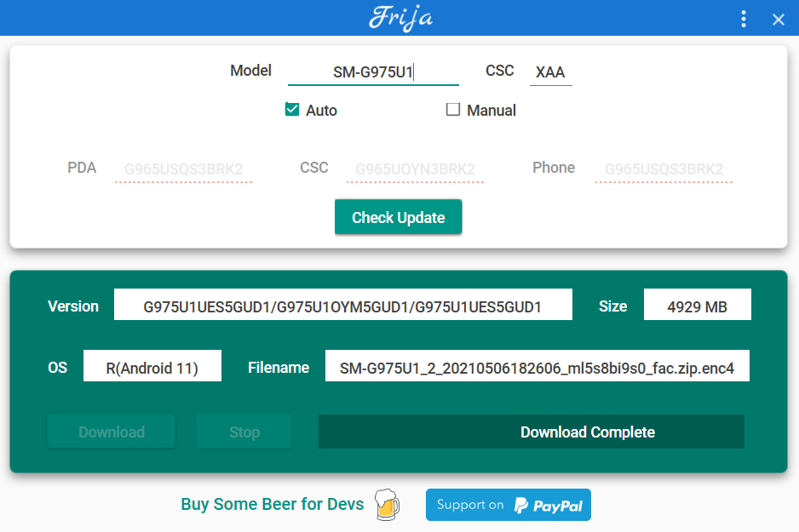Click the Frija title logo
The height and width of the screenshot is (532, 799).
pos(400,18)
